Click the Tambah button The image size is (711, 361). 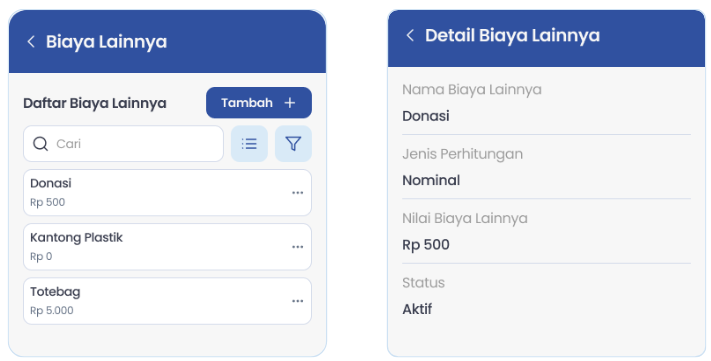pyautogui.click(x=259, y=103)
